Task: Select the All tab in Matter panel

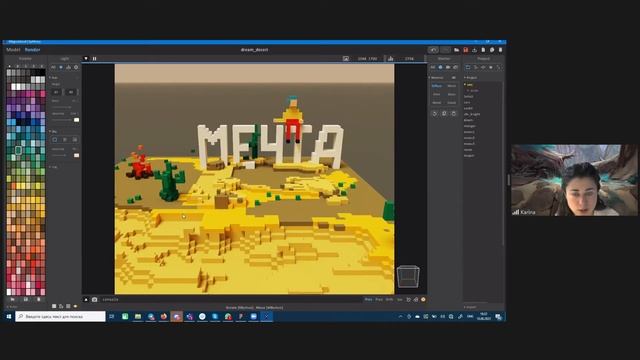Action: point(433,67)
